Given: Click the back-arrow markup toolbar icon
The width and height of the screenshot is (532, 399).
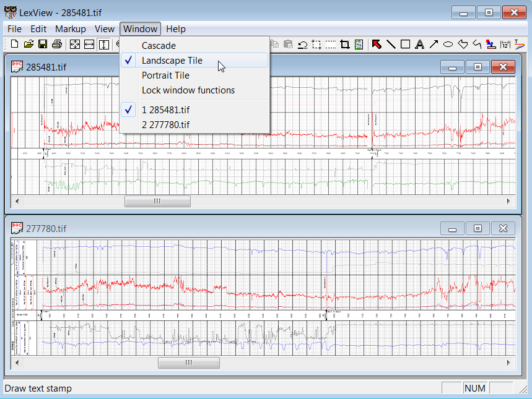Looking at the screenshot, I should (x=477, y=45).
